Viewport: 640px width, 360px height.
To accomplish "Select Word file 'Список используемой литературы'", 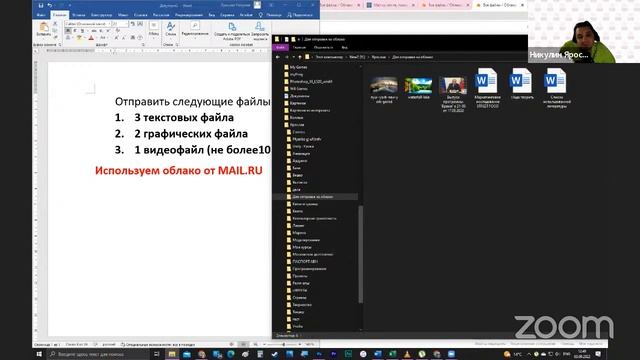I will (556, 89).
